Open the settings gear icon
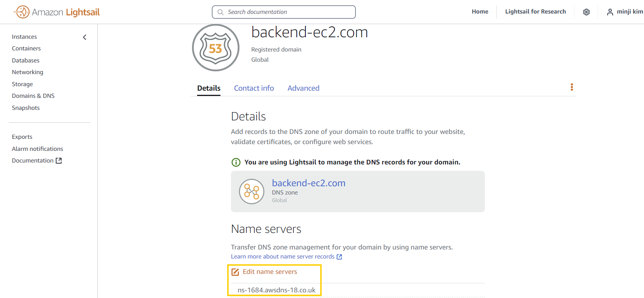This screenshot has width=644, height=298. point(586,12)
